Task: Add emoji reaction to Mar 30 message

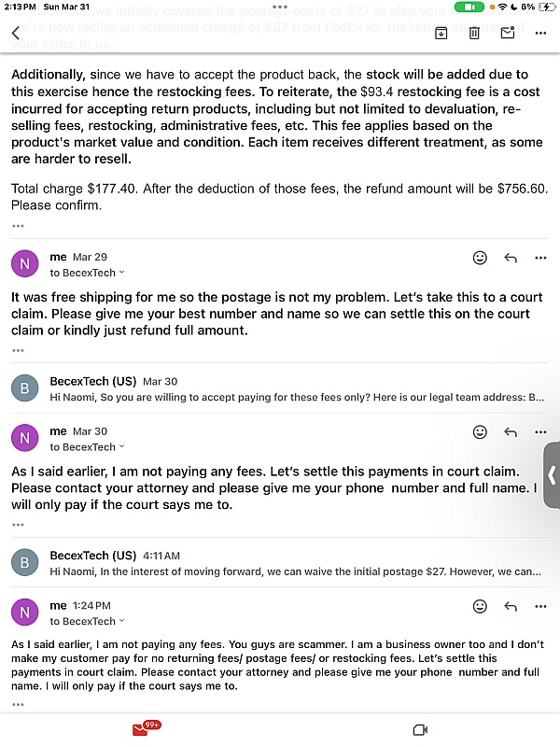Action: (480, 432)
